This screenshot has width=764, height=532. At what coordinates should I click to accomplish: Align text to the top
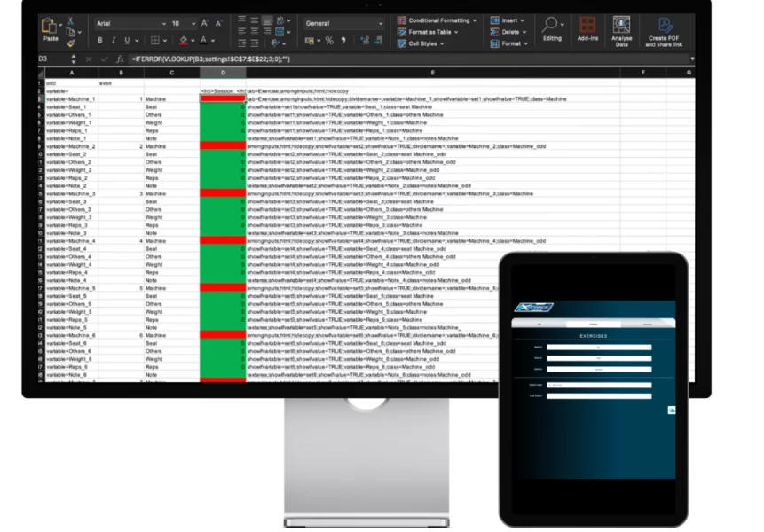coord(241,20)
